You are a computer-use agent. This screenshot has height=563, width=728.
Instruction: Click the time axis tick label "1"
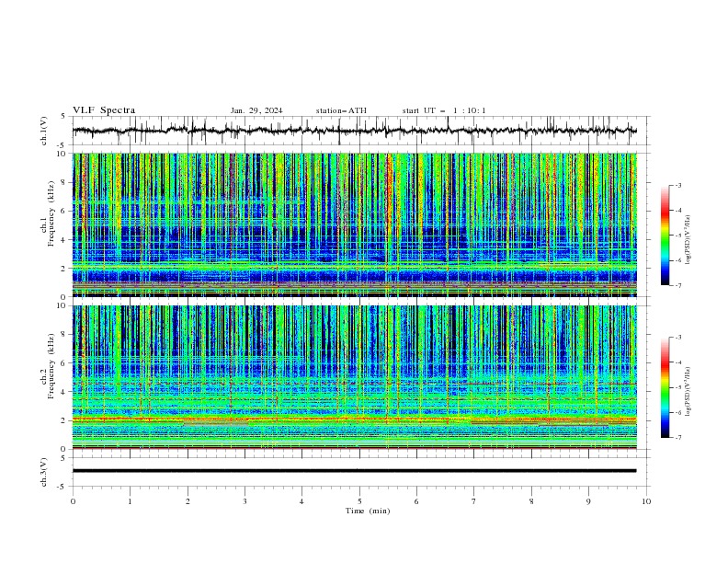[x=130, y=501]
